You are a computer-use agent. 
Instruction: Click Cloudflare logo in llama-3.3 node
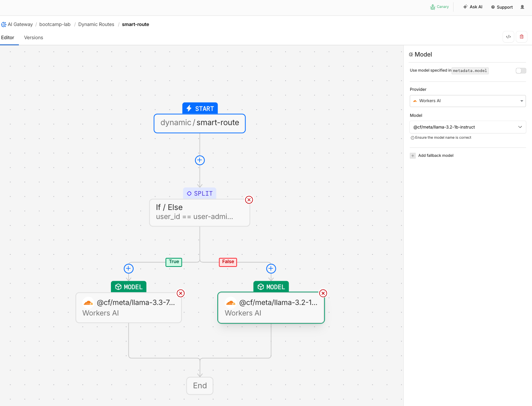tap(88, 303)
